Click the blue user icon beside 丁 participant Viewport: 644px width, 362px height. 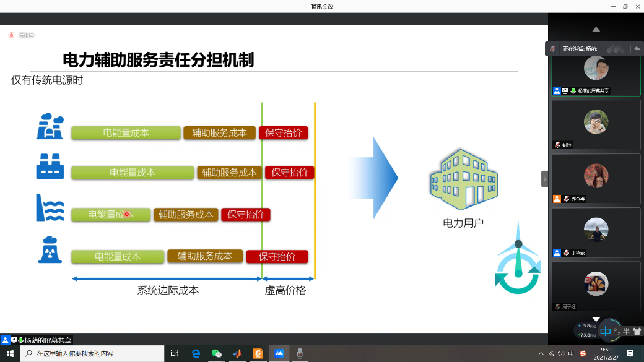pyautogui.click(x=557, y=252)
